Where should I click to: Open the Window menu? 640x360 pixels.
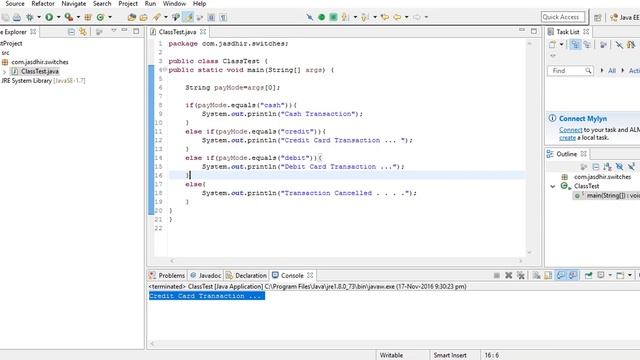pyautogui.click(x=174, y=4)
